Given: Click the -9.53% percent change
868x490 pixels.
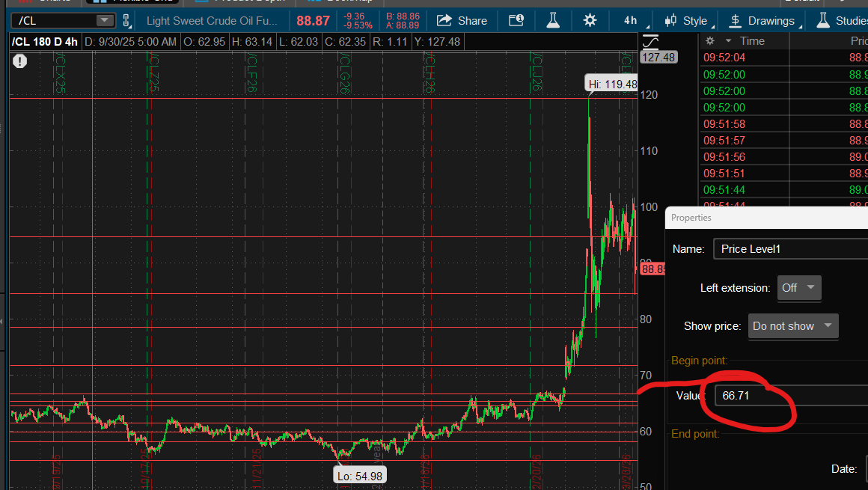Looking at the screenshot, I should point(358,25).
